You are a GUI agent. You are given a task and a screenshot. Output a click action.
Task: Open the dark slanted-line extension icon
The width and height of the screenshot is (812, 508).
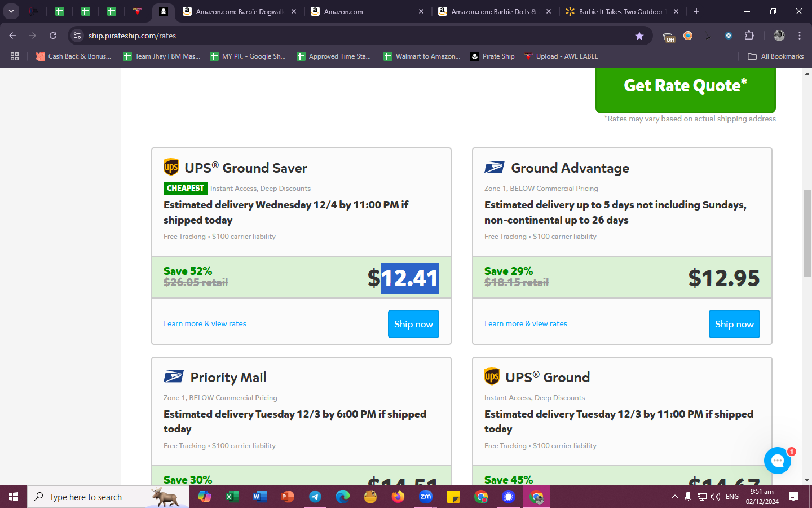coord(708,36)
